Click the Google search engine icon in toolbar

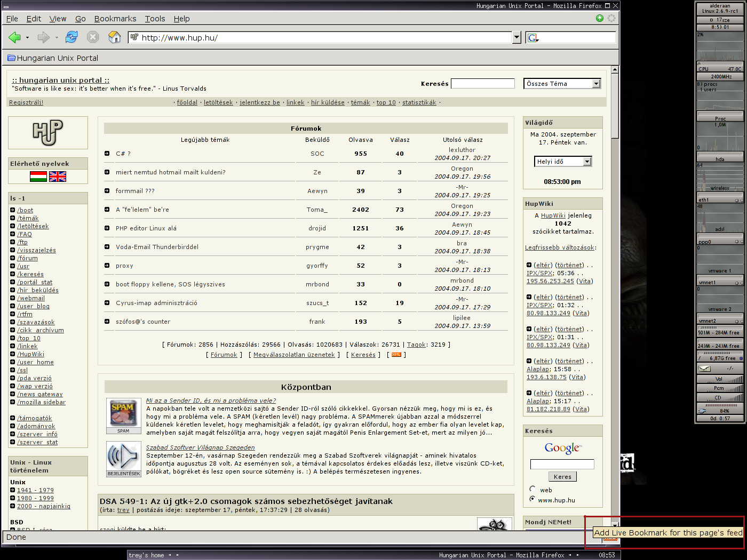[533, 38]
